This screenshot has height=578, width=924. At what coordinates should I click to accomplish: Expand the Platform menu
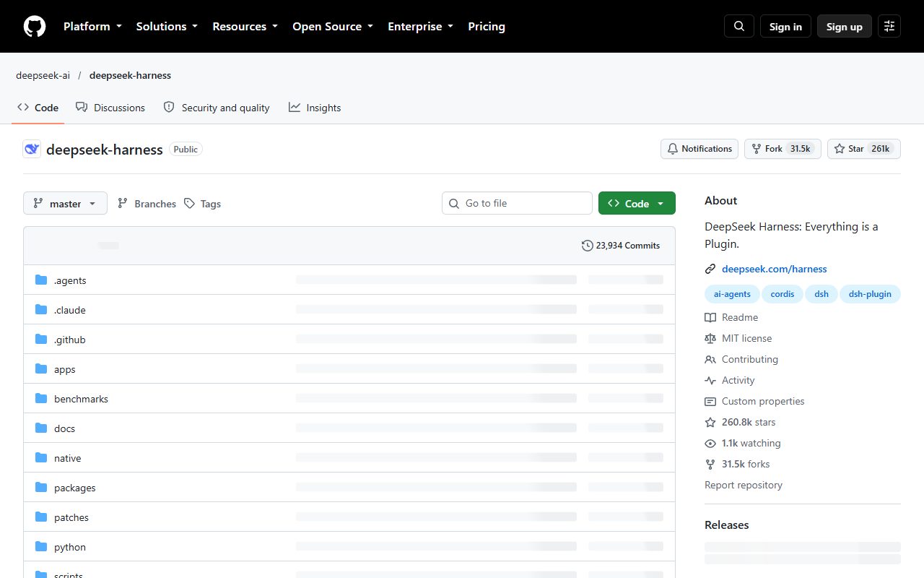[x=92, y=27]
